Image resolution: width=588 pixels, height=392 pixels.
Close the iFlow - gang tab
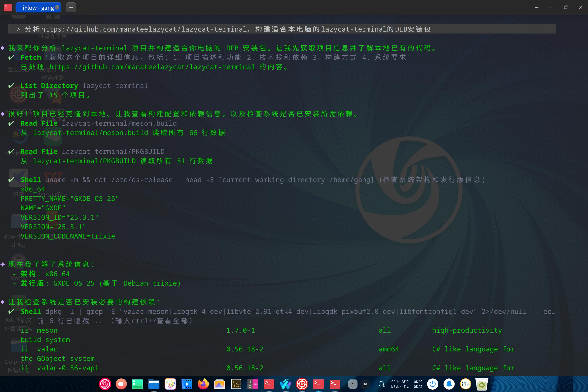[57, 7]
